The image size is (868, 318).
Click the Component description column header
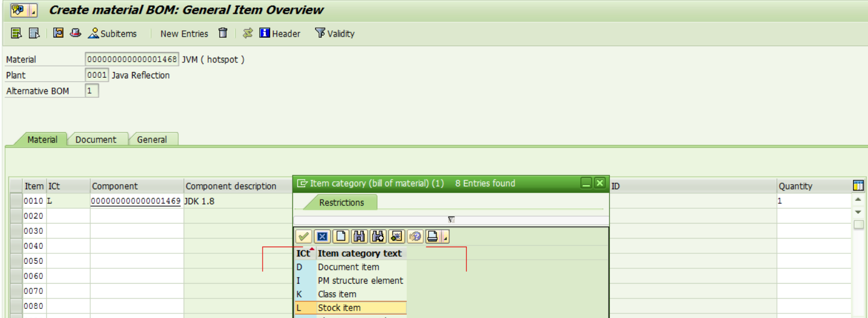pyautogui.click(x=237, y=186)
